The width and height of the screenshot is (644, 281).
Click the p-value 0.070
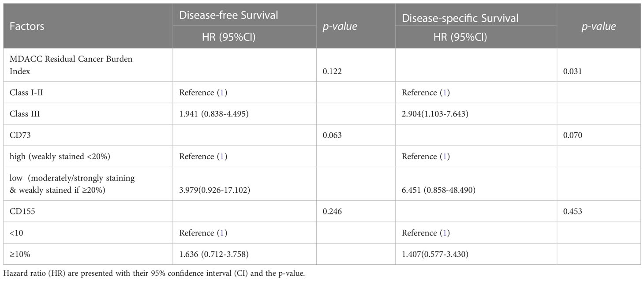pyautogui.click(x=573, y=135)
